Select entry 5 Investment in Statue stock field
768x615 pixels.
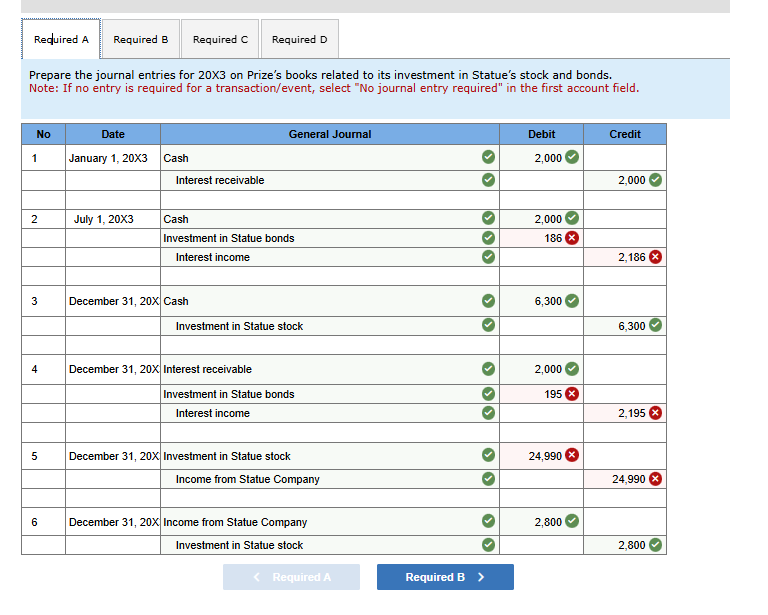(330, 456)
